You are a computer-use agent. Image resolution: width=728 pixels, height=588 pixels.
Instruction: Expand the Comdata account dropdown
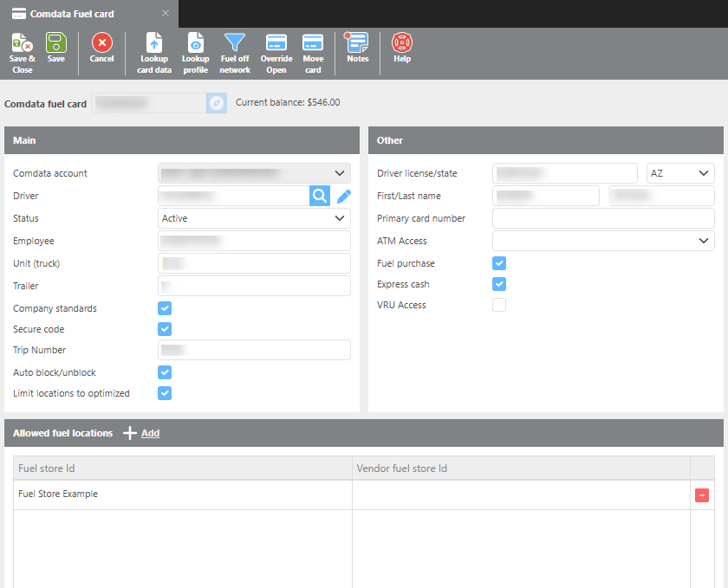tap(254, 173)
